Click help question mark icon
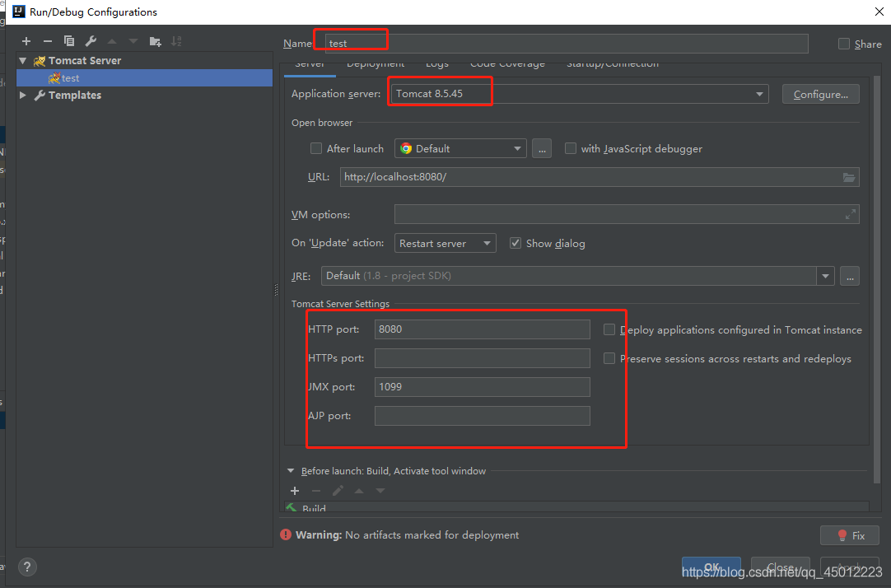Image resolution: width=891 pixels, height=588 pixels. [x=27, y=567]
